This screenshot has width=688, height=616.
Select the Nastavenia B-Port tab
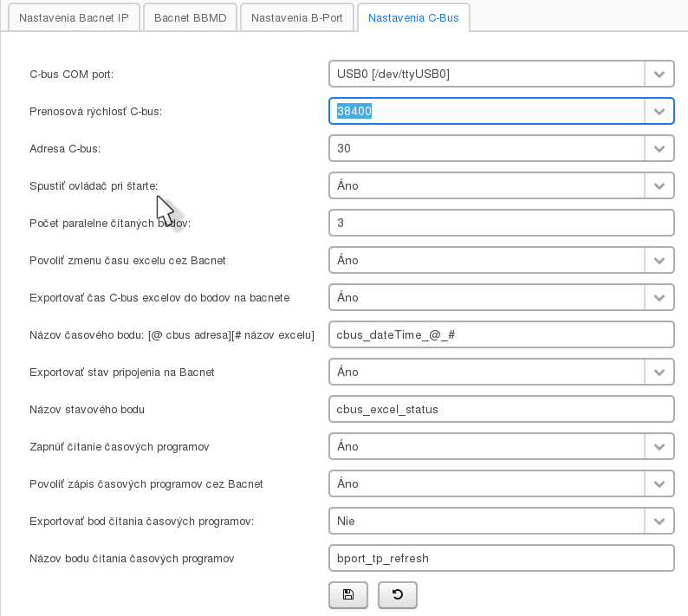click(x=297, y=17)
